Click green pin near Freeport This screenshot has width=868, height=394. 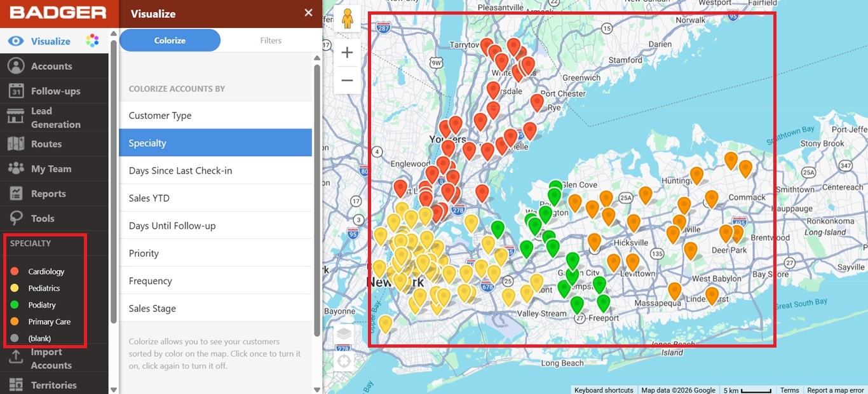coord(603,302)
